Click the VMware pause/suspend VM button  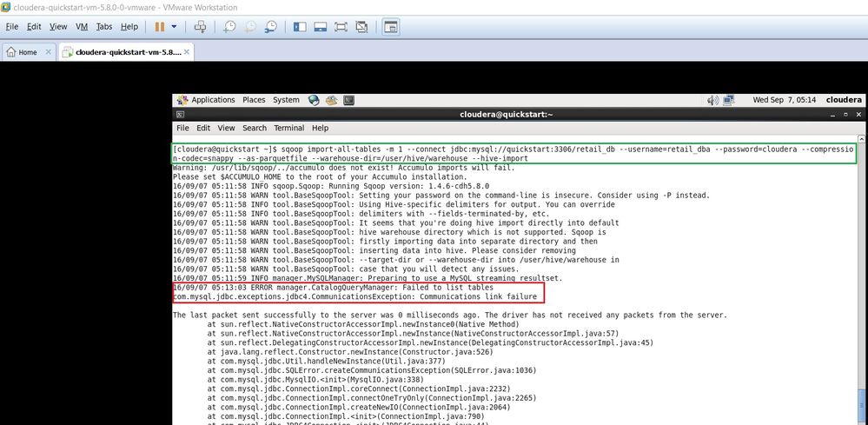point(159,27)
